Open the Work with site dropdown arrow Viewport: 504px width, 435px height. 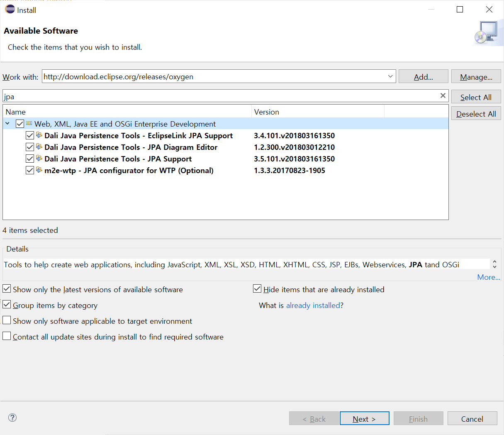tap(390, 76)
